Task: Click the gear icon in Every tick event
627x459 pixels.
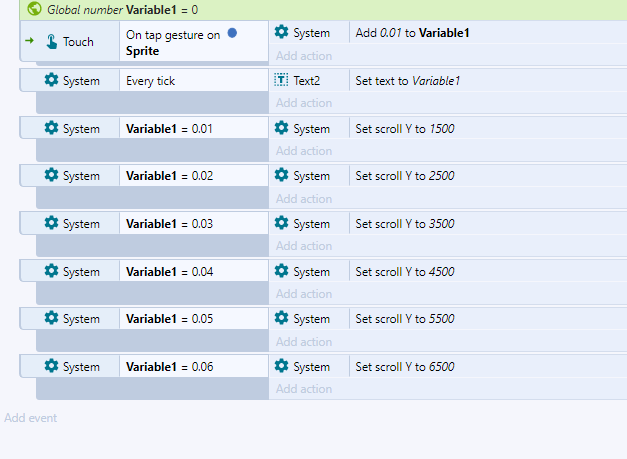Action: pyautogui.click(x=51, y=80)
